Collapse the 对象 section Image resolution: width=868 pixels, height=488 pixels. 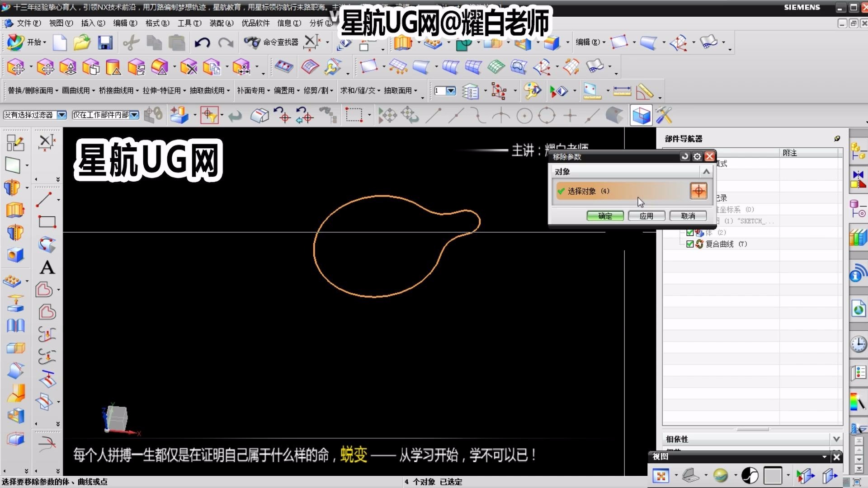coord(706,172)
